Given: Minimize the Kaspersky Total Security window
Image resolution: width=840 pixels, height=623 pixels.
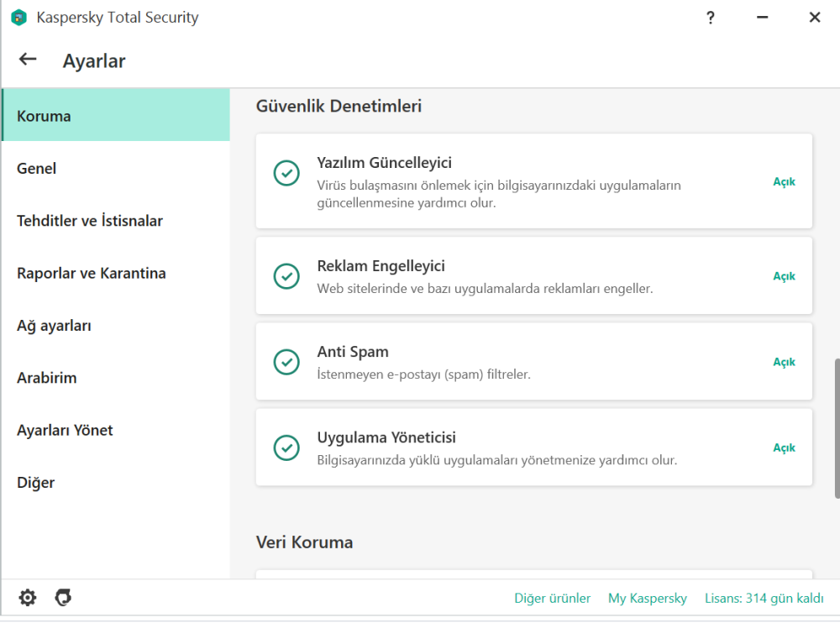Looking at the screenshot, I should point(763,18).
